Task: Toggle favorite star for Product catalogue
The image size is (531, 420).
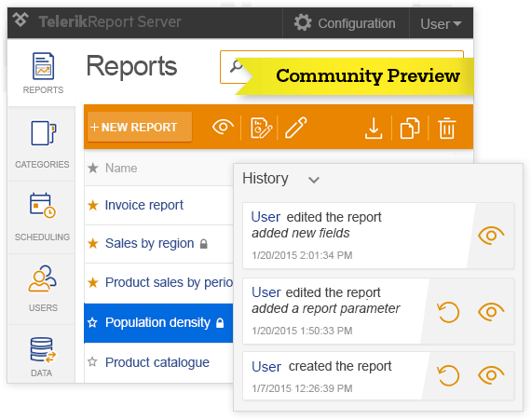Action: coord(92,362)
